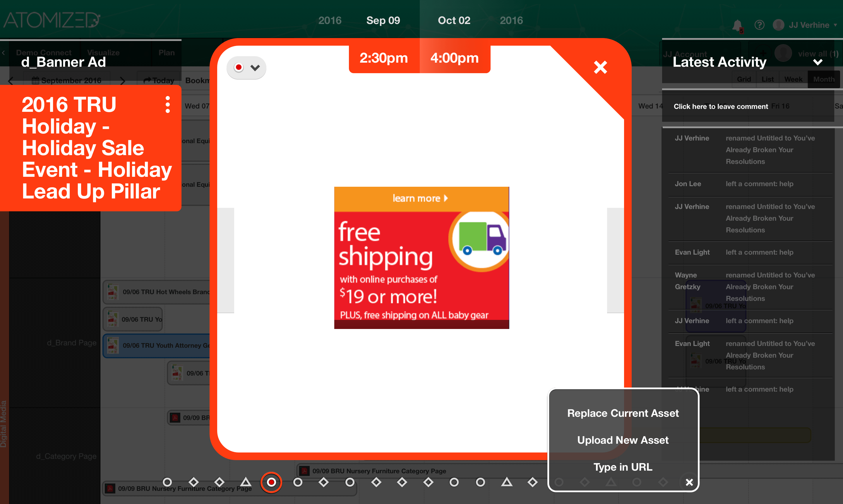Go to the next asset using right gray panel

[615, 260]
